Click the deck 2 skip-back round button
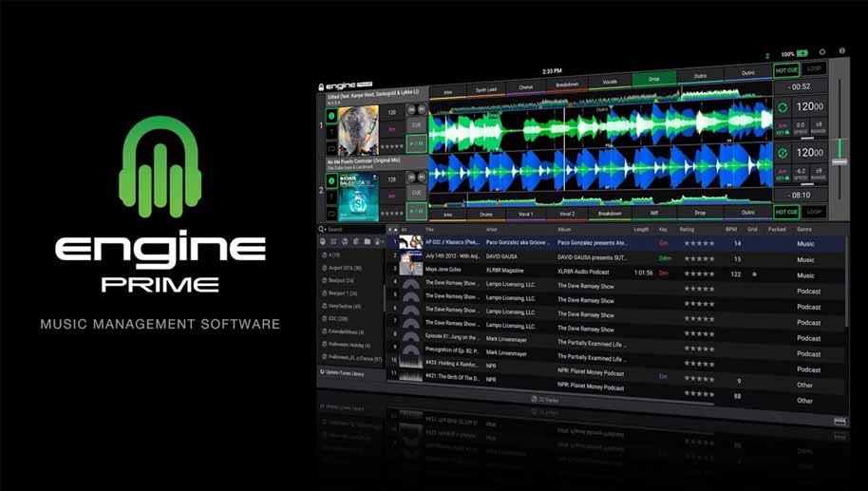Screen dimensions: 868x491 (x=412, y=178)
